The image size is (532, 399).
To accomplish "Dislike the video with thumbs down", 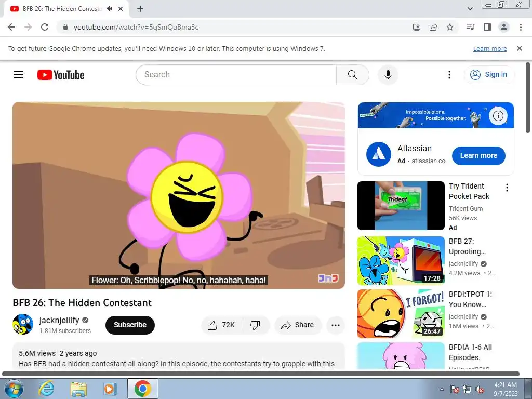I will click(x=256, y=325).
